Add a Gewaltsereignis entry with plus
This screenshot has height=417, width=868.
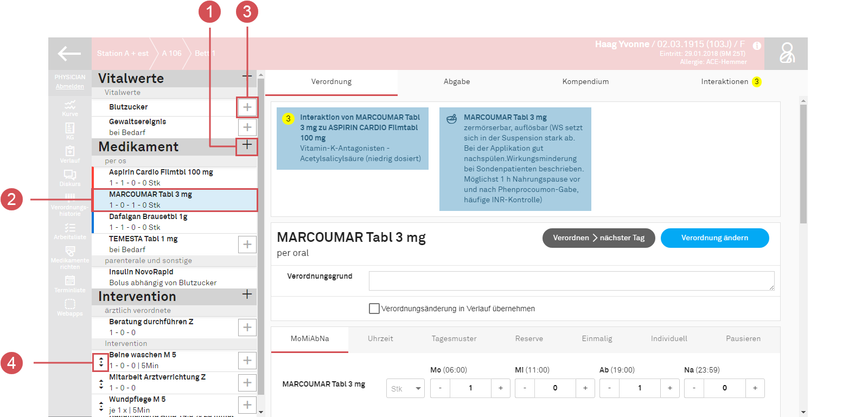(247, 127)
